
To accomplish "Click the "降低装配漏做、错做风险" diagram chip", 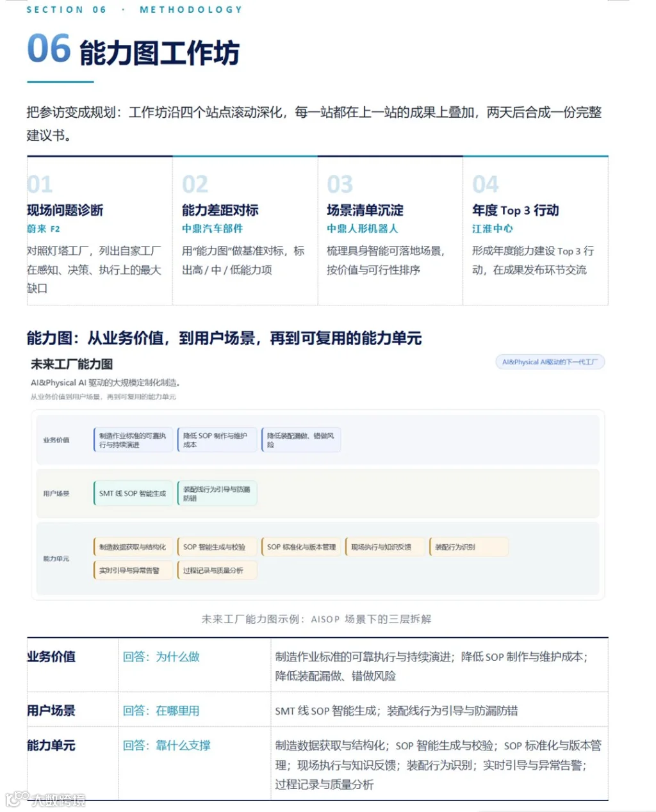I will click(301, 440).
